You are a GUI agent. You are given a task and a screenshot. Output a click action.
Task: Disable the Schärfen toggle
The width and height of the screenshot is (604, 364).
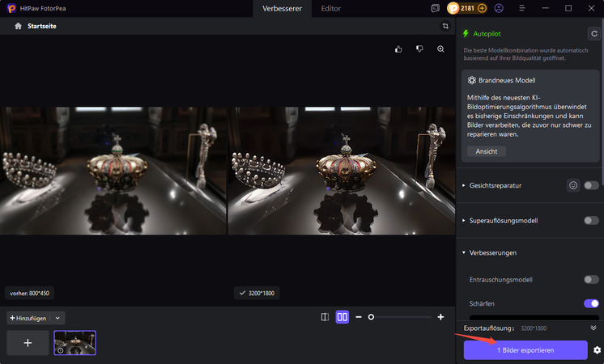coord(591,303)
